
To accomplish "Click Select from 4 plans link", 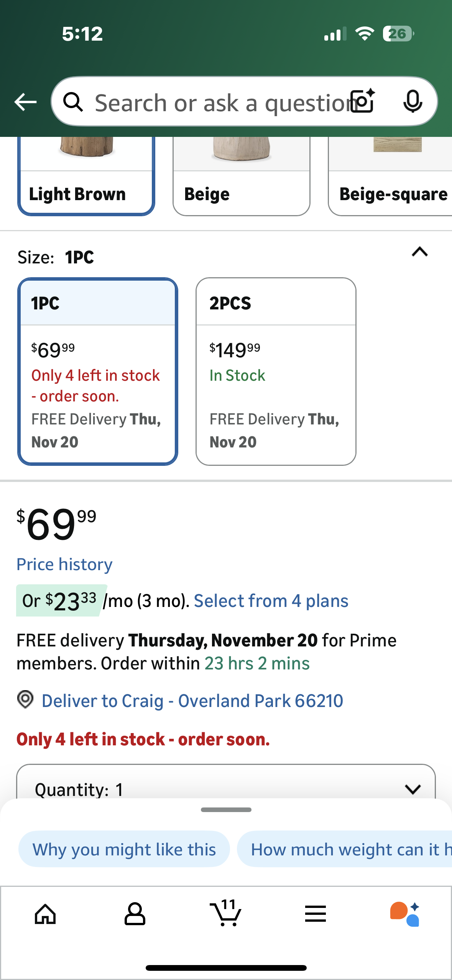I will [271, 601].
